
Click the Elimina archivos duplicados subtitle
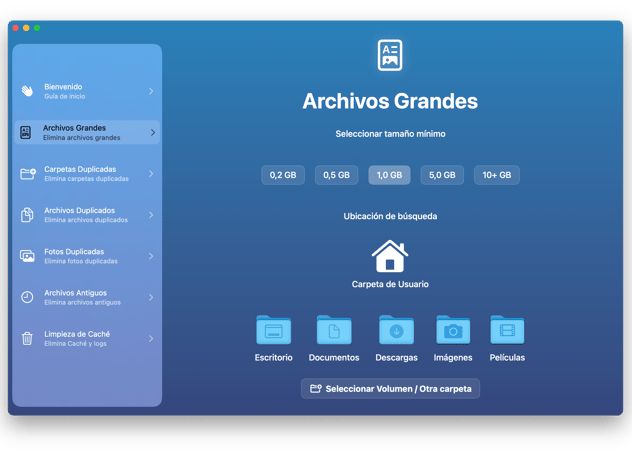pos(86,220)
